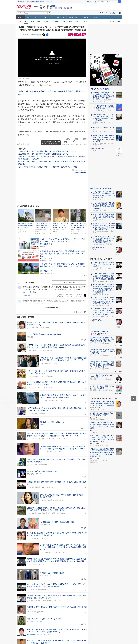
Task: Click the blue web search magnifier button
Action: (x=120, y=2)
